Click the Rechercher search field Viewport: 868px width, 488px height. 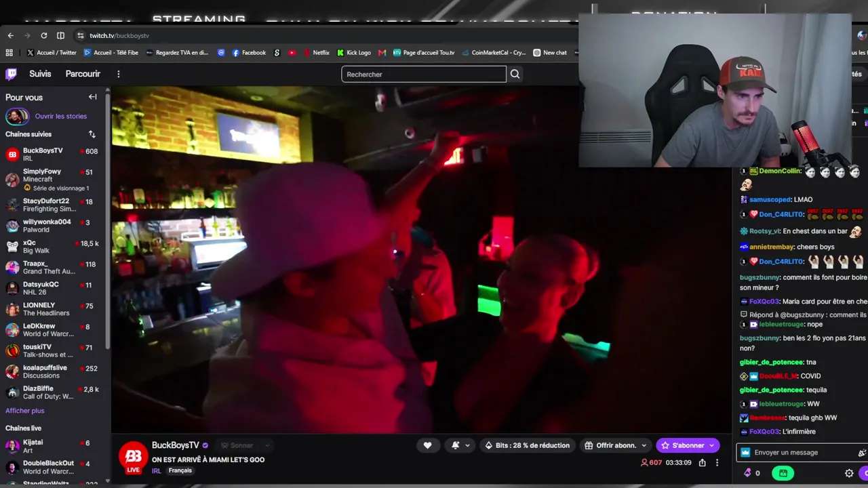tap(424, 74)
